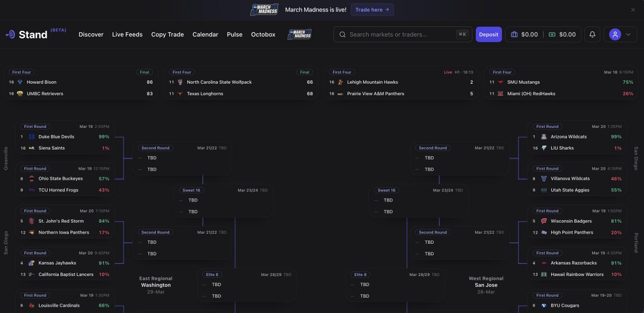Click the Wisconsin Badgers team logo
This screenshot has width=644, height=313.
[544, 221]
